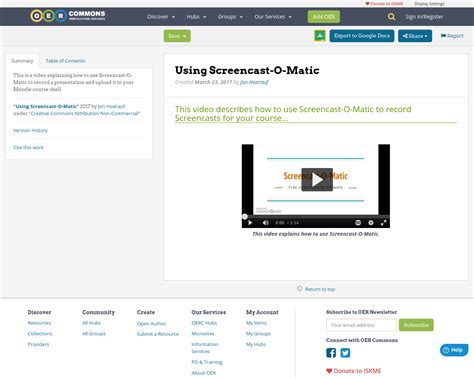The width and height of the screenshot is (474, 379).
Task: Click the Add OER button
Action: 324,17
